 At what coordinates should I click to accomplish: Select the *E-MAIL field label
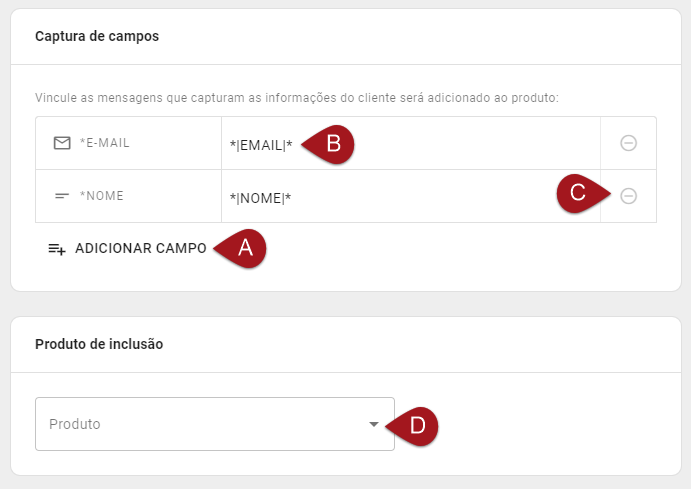pyautogui.click(x=105, y=143)
